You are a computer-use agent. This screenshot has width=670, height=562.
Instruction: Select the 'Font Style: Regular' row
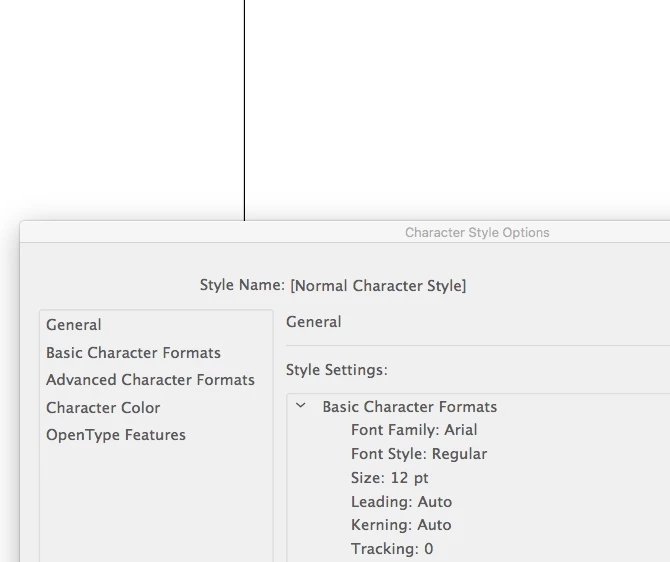click(x=419, y=454)
